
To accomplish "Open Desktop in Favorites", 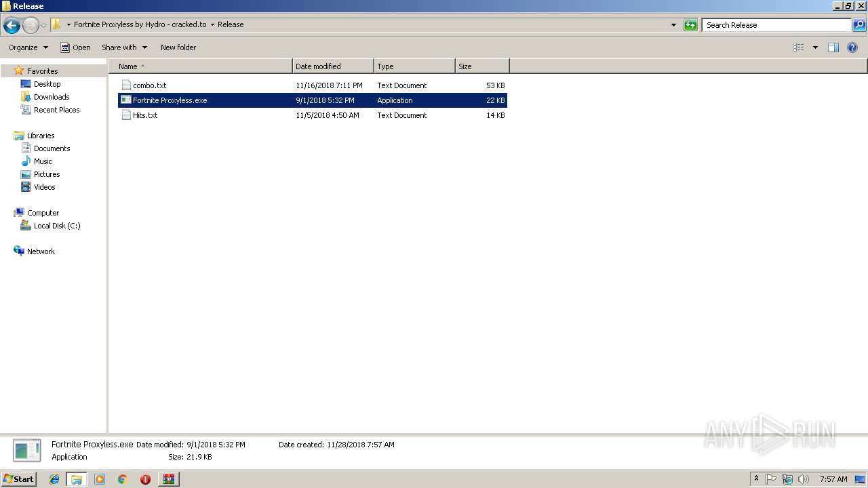I will click(47, 84).
